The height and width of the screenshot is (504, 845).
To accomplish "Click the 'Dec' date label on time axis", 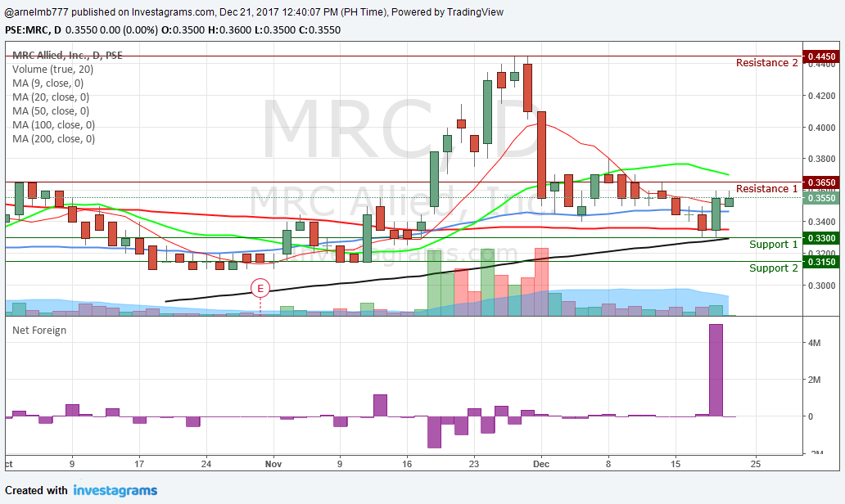I will coord(541,464).
